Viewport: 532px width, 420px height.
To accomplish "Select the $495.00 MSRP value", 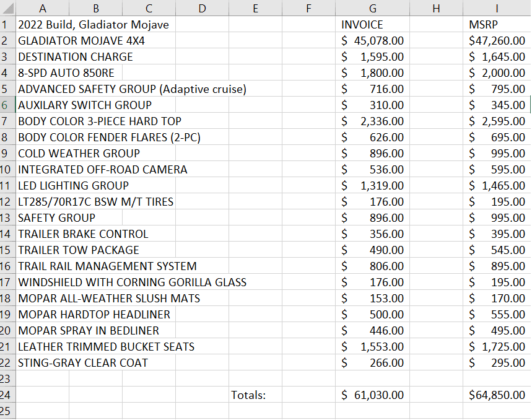I will 497,330.
